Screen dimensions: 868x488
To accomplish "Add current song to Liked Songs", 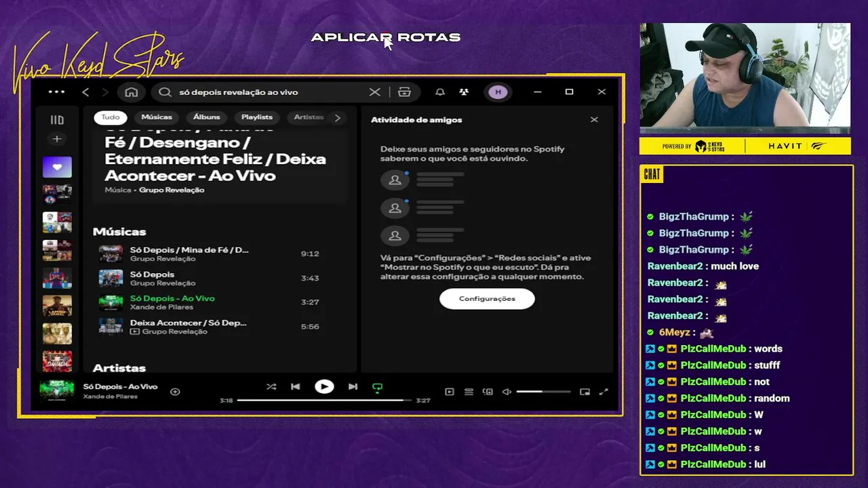I will (x=175, y=392).
